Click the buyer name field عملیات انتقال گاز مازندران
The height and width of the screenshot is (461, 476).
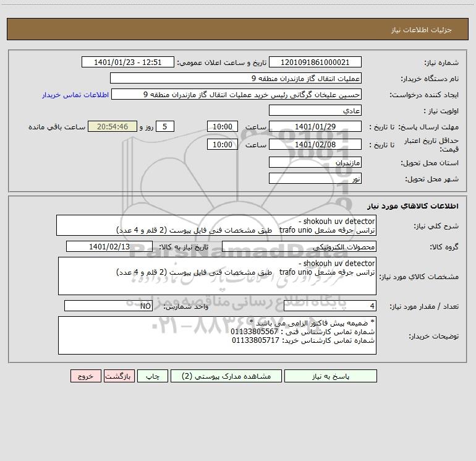pyautogui.click(x=236, y=78)
